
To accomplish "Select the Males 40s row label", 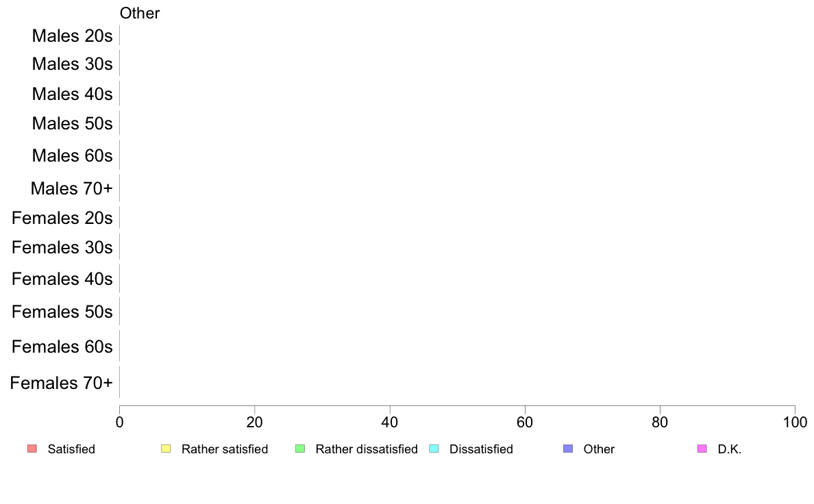I will [72, 94].
